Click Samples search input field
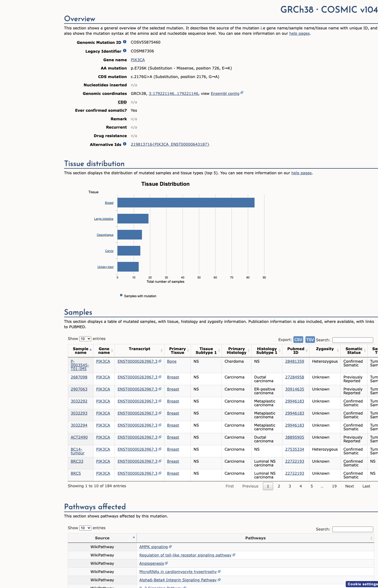This screenshot has width=378, height=588. (353, 340)
